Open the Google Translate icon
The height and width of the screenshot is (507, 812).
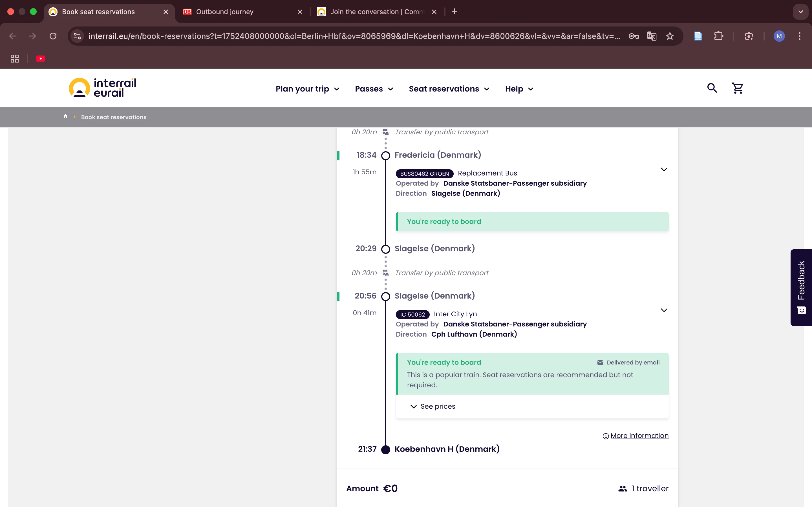(x=651, y=36)
